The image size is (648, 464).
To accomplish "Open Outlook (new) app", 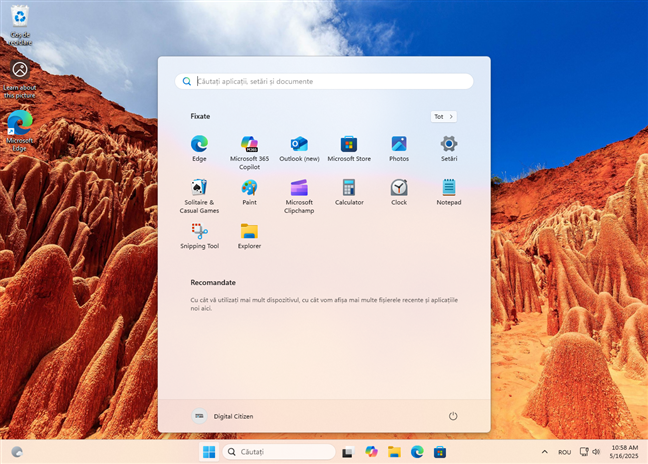I will pos(299,148).
